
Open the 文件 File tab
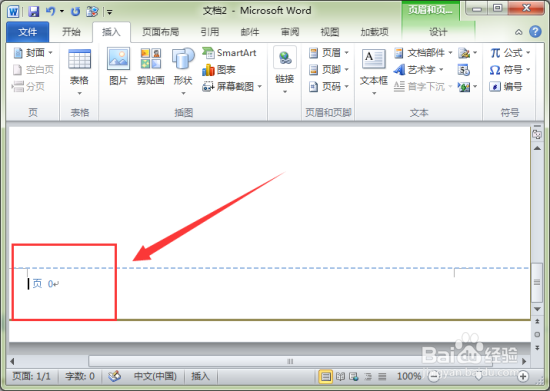[27, 32]
